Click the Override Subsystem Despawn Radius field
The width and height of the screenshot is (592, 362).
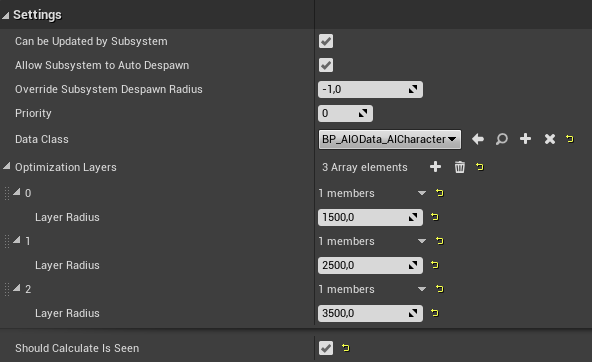(370, 89)
